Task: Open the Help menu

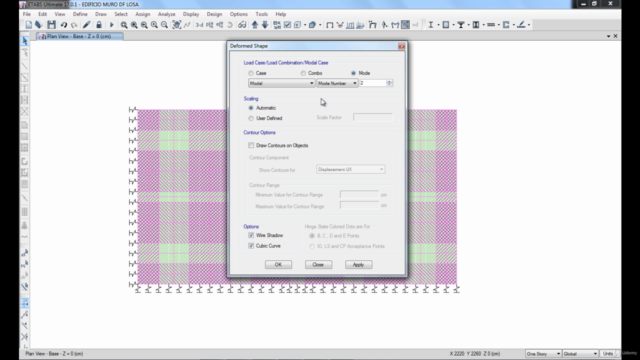Action: coord(280,14)
